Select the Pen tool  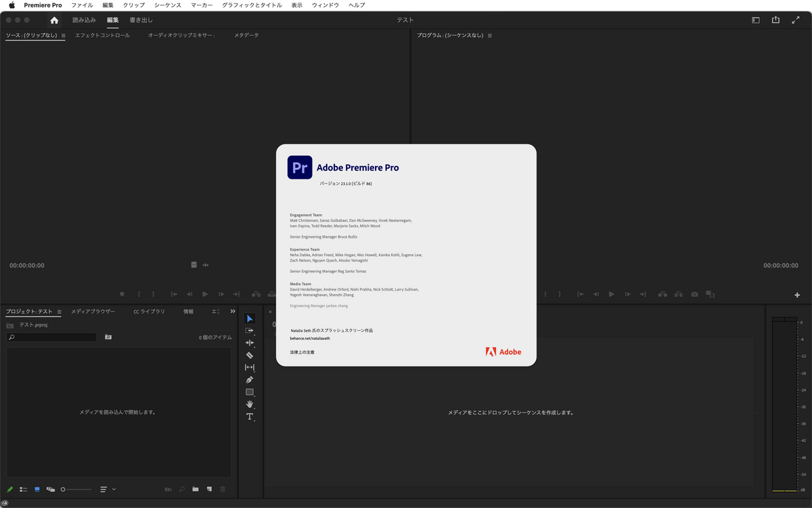click(x=250, y=379)
